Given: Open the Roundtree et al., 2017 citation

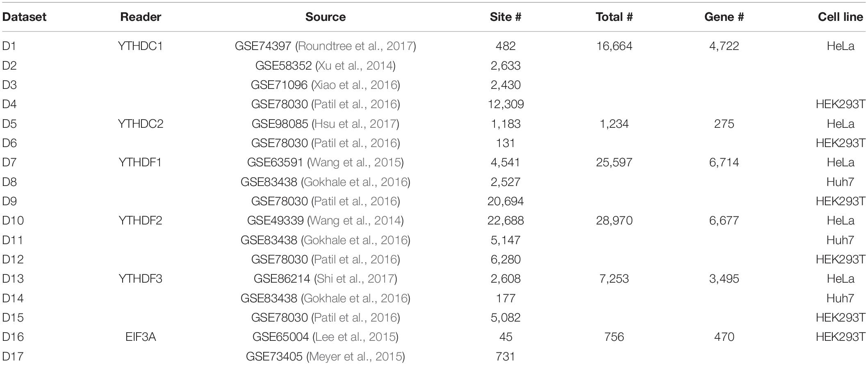Looking at the screenshot, I should [x=355, y=46].
